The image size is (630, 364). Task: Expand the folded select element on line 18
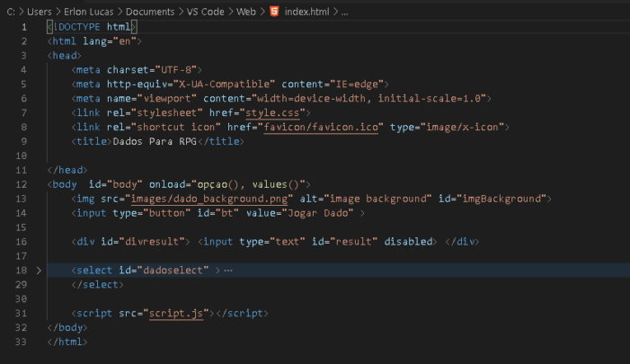38,270
